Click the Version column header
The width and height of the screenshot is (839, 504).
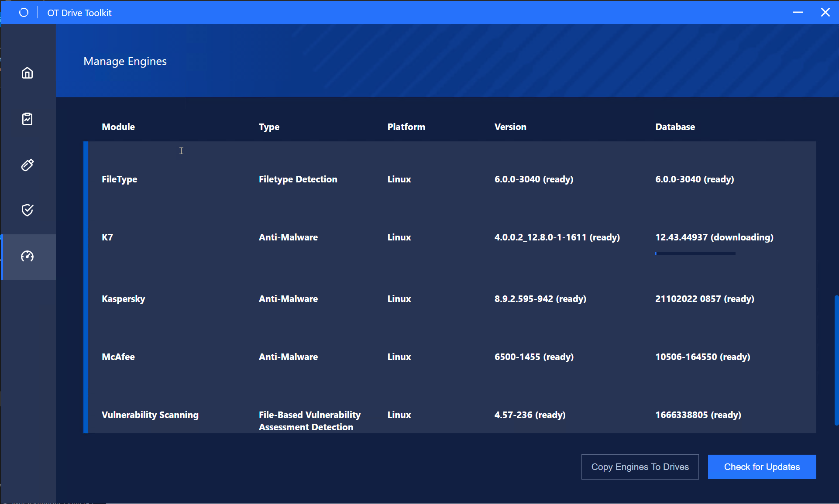click(510, 127)
